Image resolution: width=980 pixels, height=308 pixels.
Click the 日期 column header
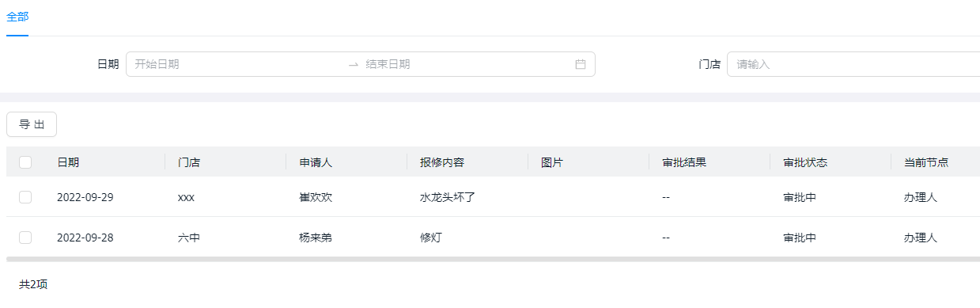coord(68,162)
